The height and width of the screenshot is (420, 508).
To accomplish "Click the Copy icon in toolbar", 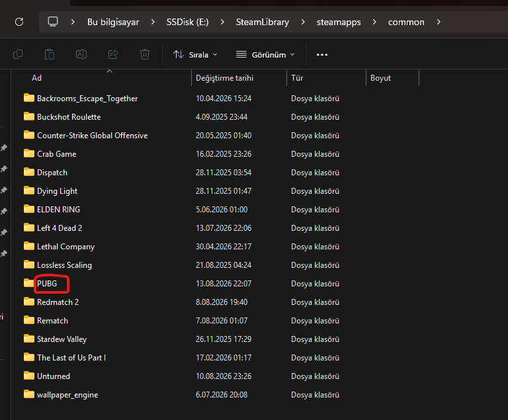I will 18,54.
